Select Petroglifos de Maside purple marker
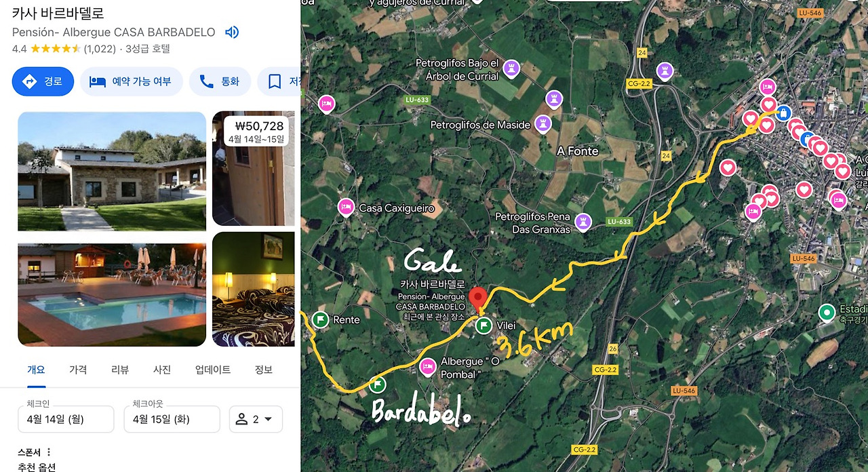868x472 pixels. [542, 124]
